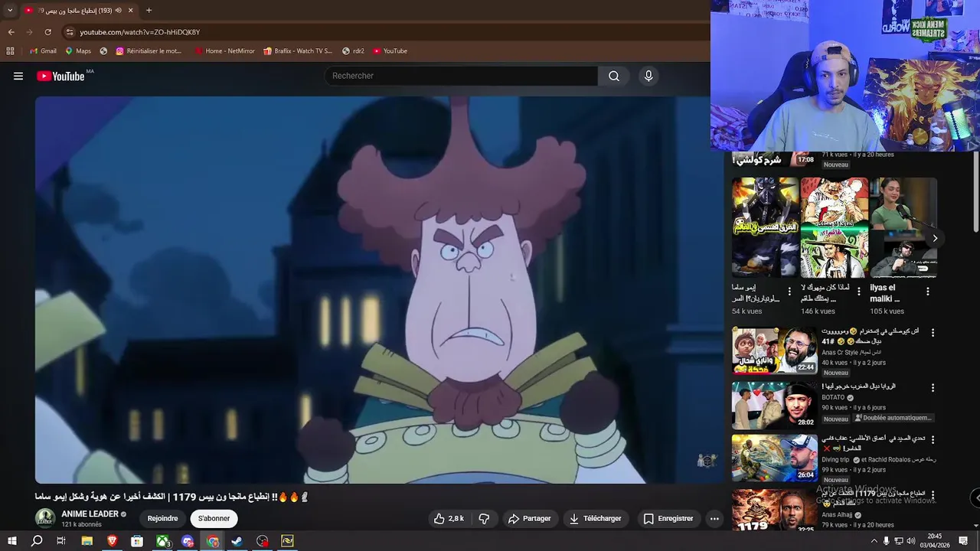The width and height of the screenshot is (980, 551).
Task: Open volume control in system tray
Action: 911,541
